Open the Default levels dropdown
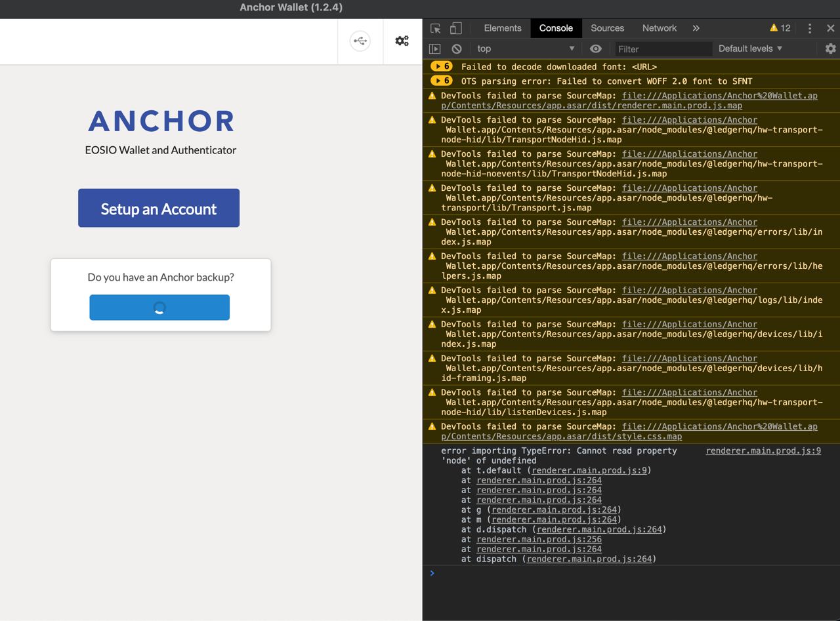 (x=750, y=49)
